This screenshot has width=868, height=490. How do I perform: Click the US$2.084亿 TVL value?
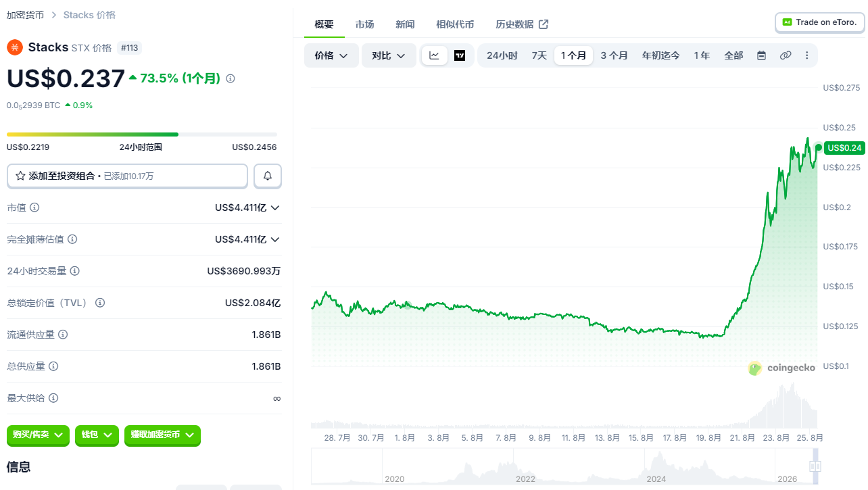coord(253,303)
